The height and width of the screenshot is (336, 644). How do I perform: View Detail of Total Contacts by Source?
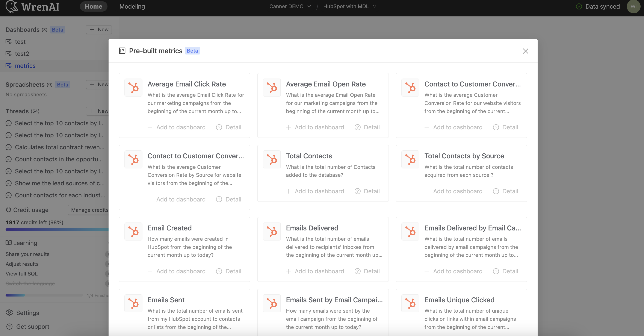point(505,191)
